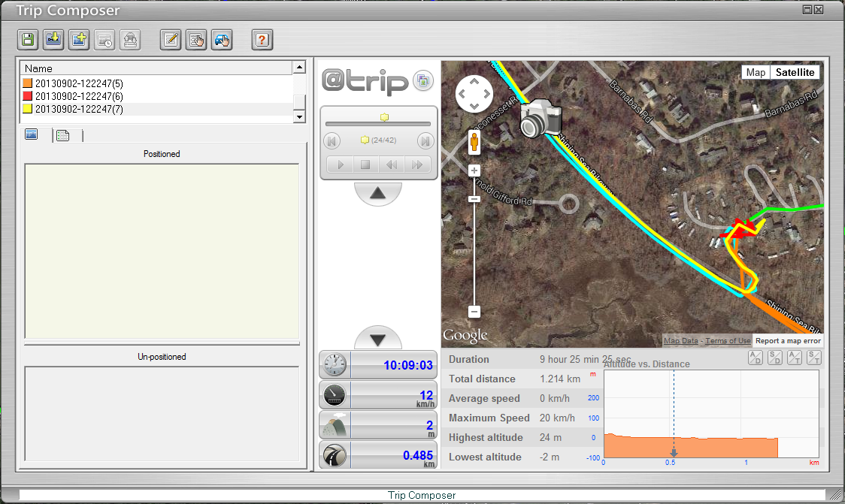This screenshot has height=504, width=866.
Task: Play the trip playback
Action: click(341, 164)
